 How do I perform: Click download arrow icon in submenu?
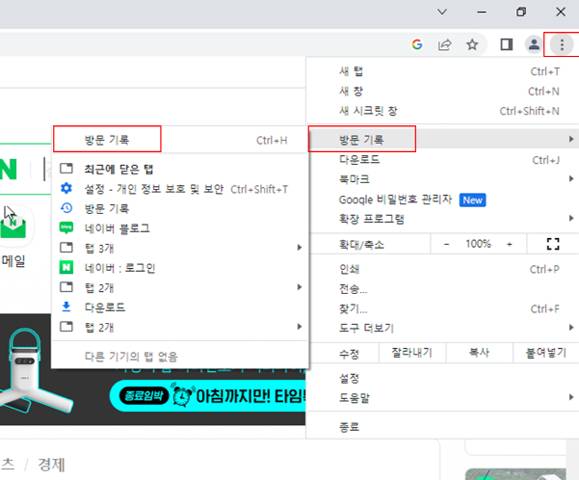66,306
